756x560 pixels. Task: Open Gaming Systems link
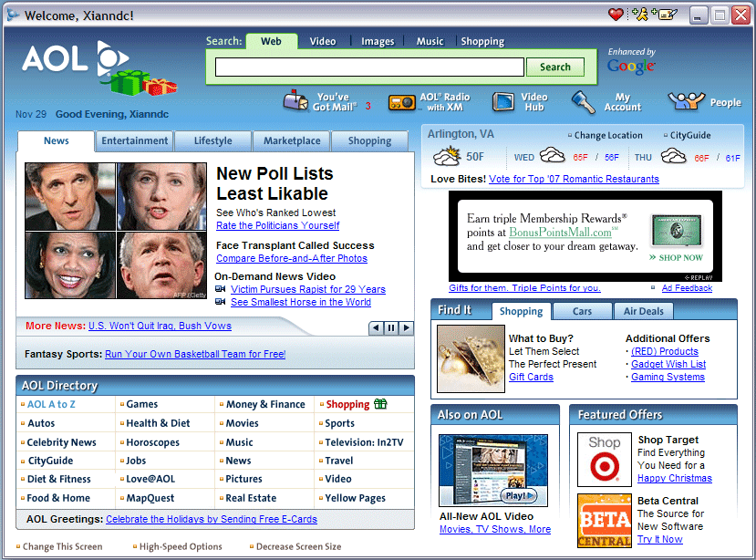tap(668, 378)
